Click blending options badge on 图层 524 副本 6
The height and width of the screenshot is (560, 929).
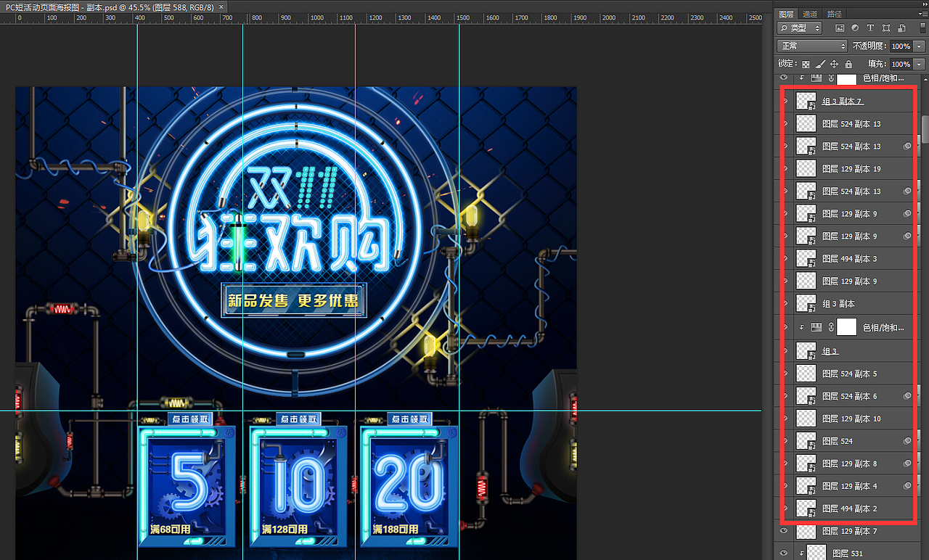[x=907, y=396]
